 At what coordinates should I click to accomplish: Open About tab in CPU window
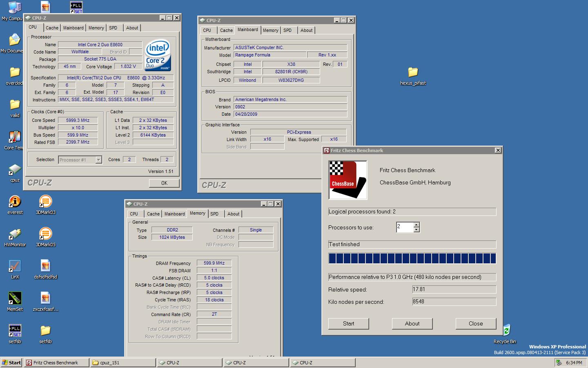(x=132, y=28)
